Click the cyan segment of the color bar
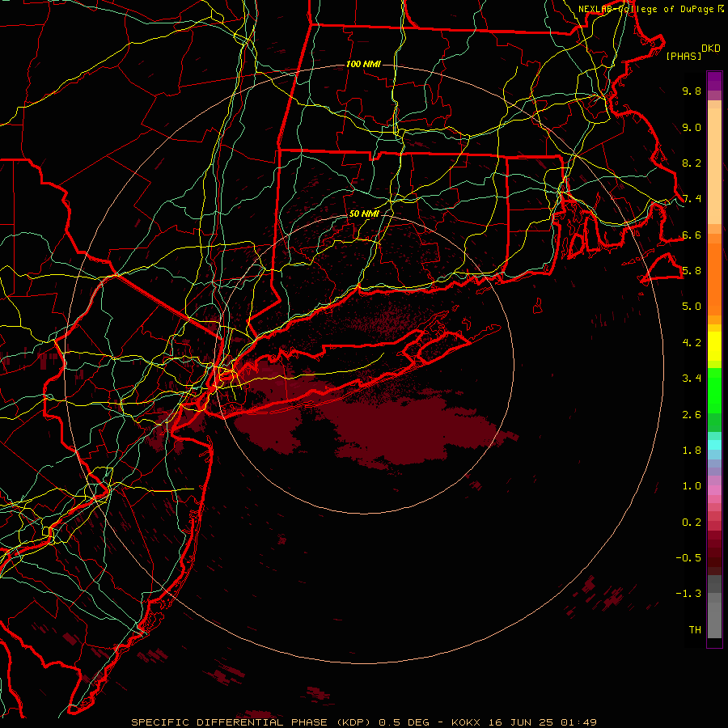The image size is (728, 728). 714,444
